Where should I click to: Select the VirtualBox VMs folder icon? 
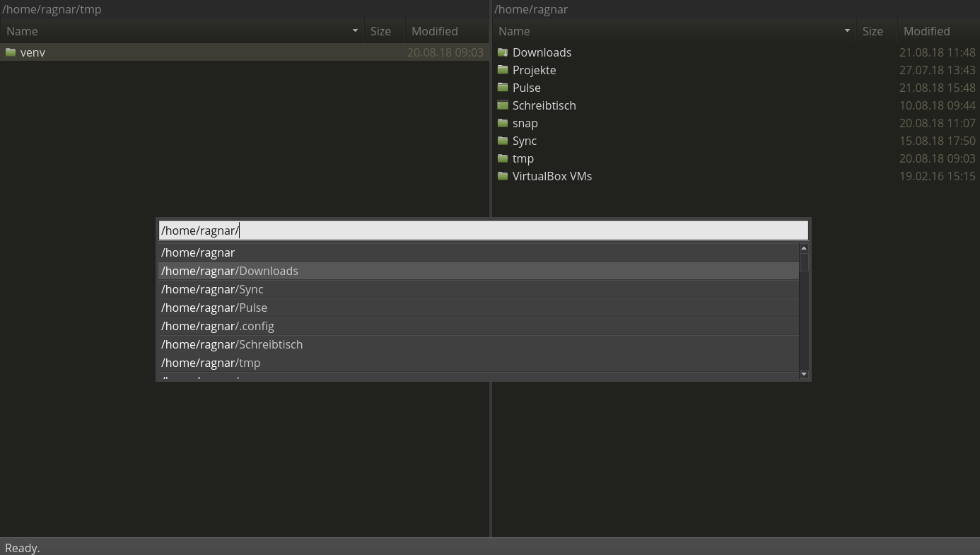coord(503,176)
